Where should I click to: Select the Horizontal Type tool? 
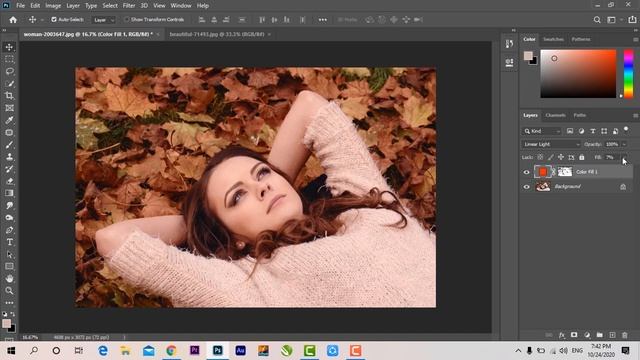click(9, 242)
